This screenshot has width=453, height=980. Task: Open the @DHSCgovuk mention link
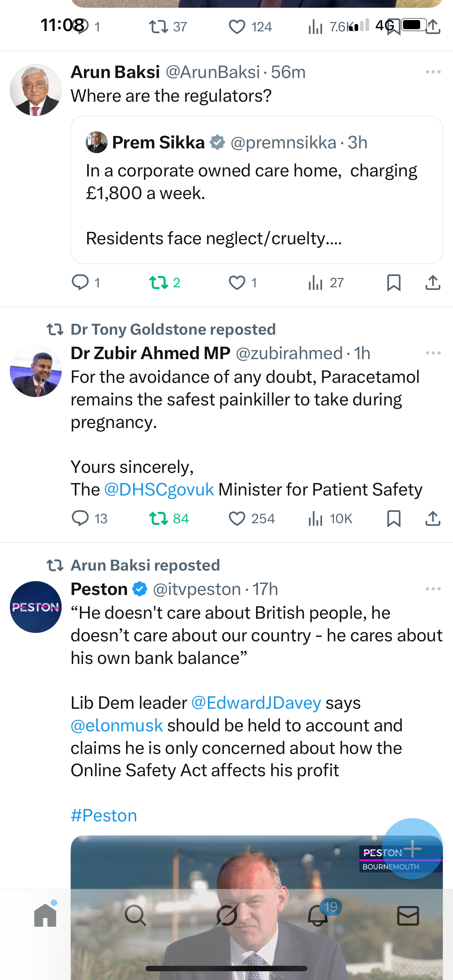coord(159,490)
